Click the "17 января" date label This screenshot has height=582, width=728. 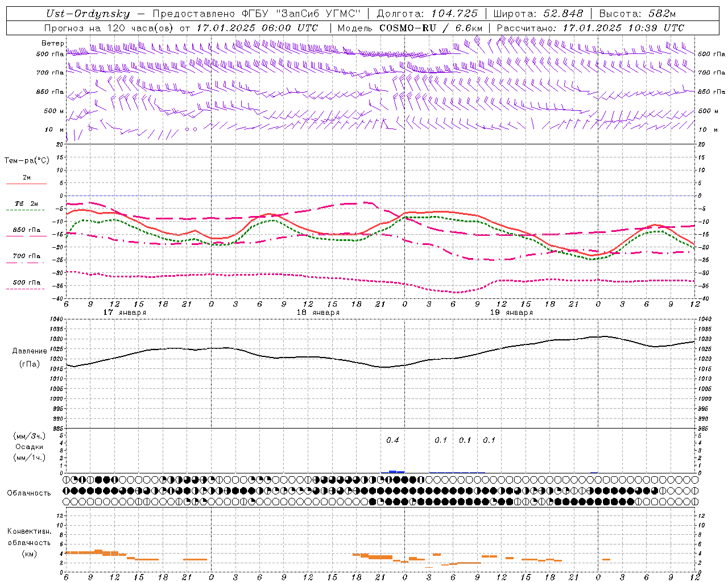click(125, 313)
